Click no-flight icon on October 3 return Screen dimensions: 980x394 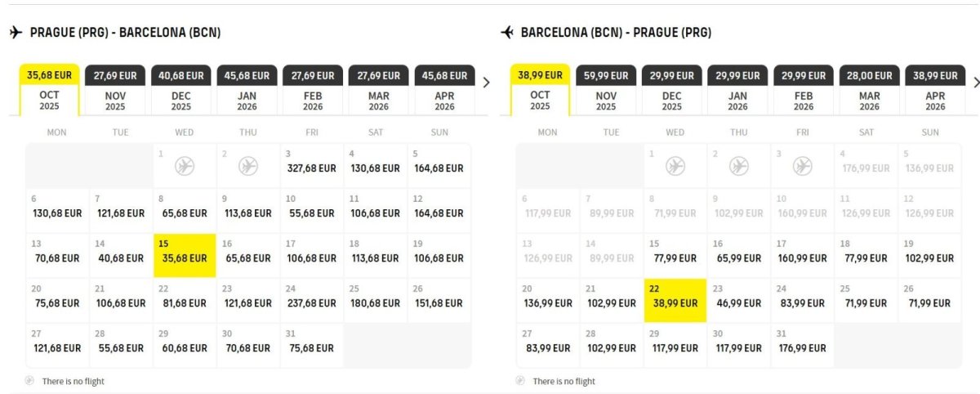pos(803,167)
